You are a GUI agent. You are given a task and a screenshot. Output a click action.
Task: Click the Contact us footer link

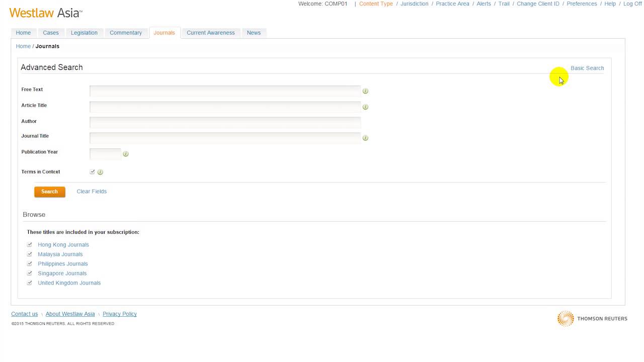tap(25, 314)
